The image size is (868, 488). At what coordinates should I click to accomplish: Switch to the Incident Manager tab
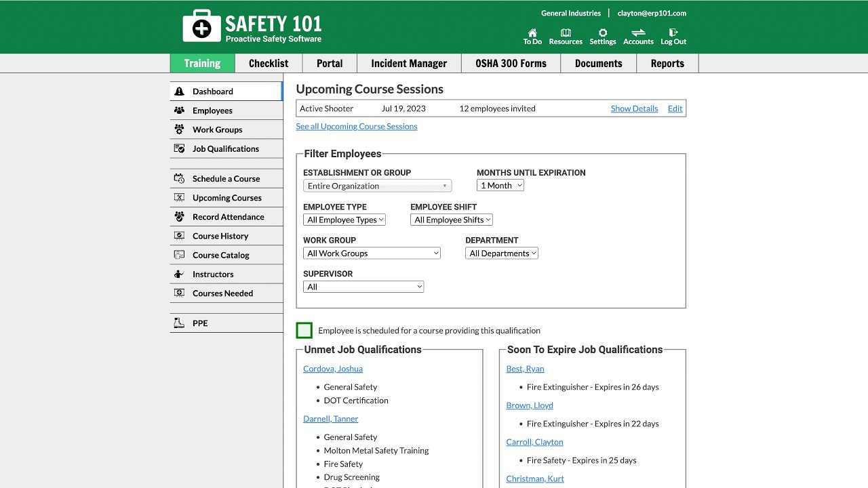[x=409, y=63]
